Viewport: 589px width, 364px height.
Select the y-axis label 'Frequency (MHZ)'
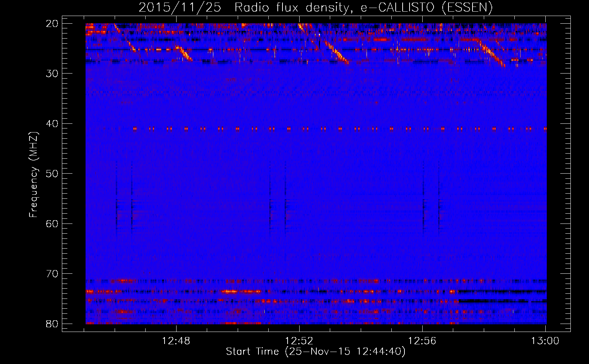click(x=33, y=175)
